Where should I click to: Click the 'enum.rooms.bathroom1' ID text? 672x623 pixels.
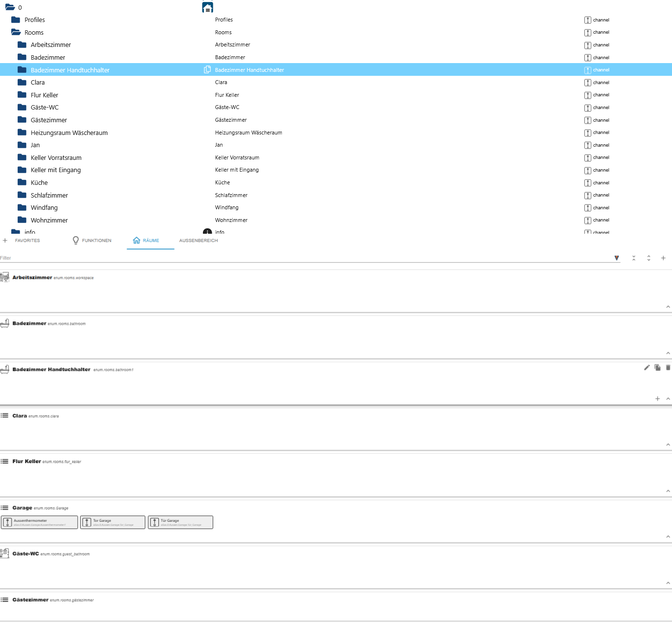(113, 370)
